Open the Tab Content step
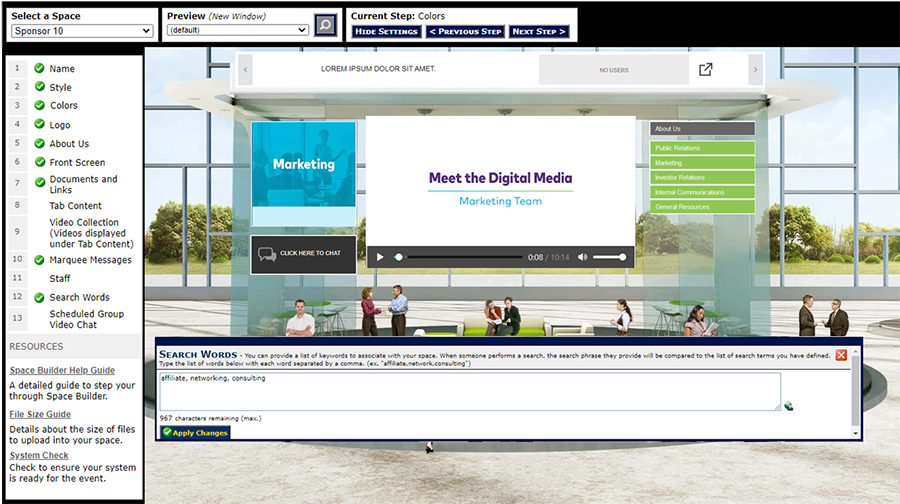The height and width of the screenshot is (504, 900). tap(76, 206)
